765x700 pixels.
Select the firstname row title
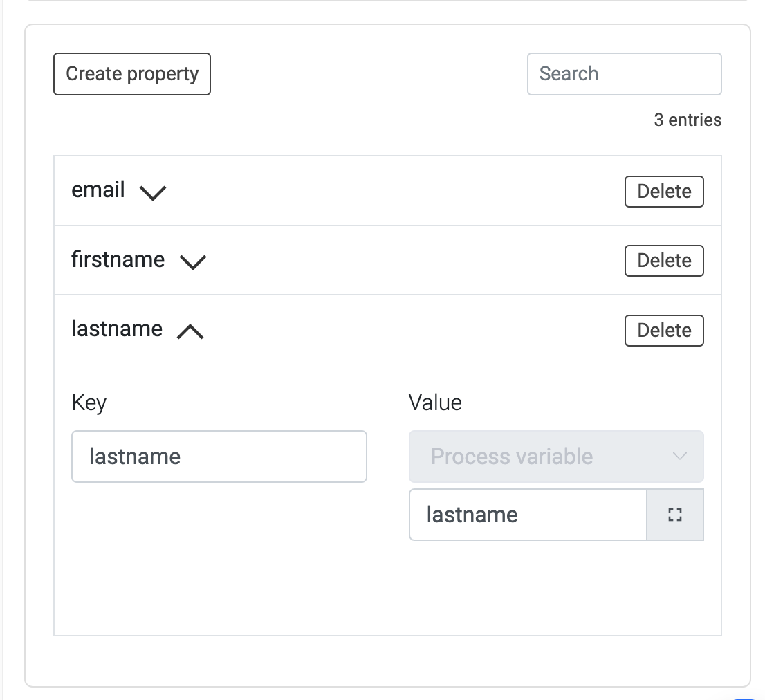pyautogui.click(x=118, y=260)
